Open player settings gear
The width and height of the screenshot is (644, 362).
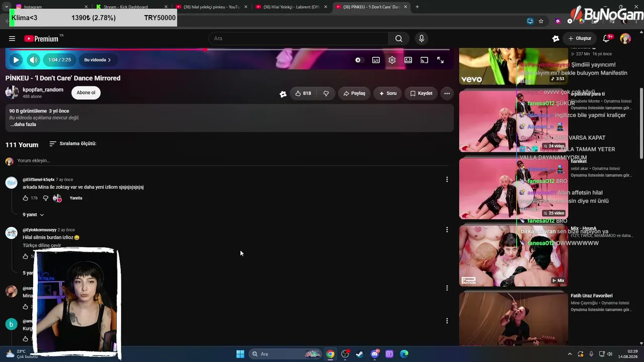392,60
